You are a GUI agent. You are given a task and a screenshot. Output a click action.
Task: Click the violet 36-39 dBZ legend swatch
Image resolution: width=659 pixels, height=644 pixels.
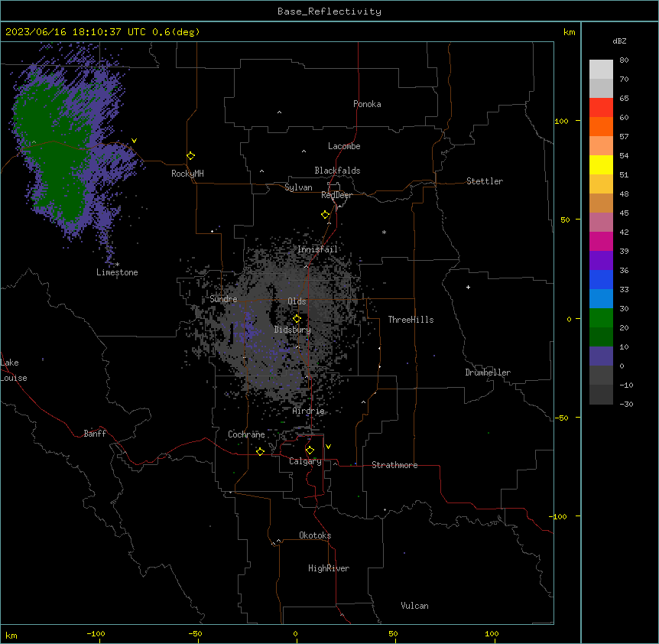tap(601, 261)
